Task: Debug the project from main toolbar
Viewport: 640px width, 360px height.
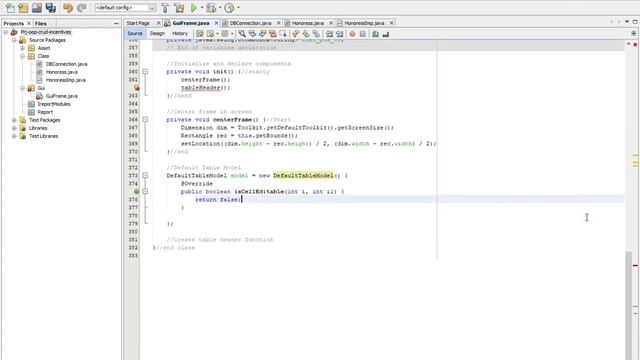Action: click(211, 7)
